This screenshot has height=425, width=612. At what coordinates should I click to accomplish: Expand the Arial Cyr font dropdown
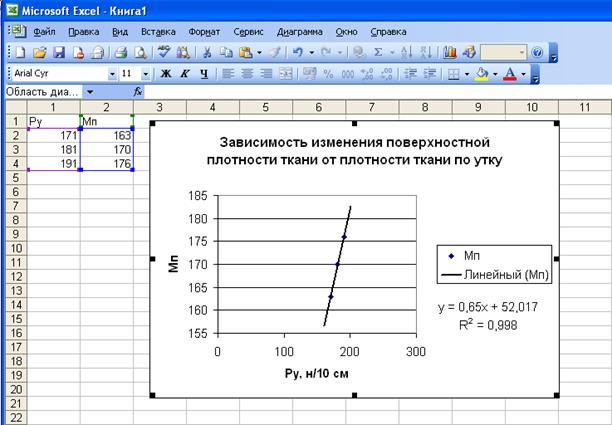pyautogui.click(x=112, y=73)
